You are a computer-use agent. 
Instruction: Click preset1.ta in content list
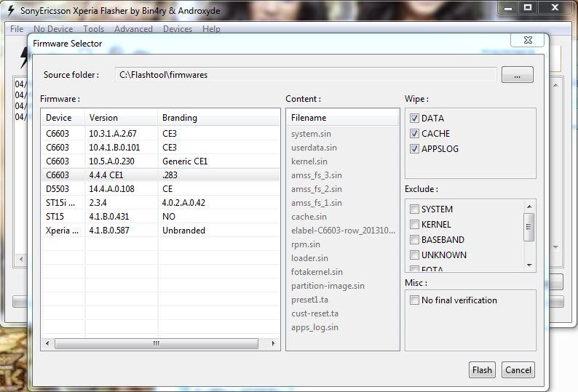click(x=309, y=300)
